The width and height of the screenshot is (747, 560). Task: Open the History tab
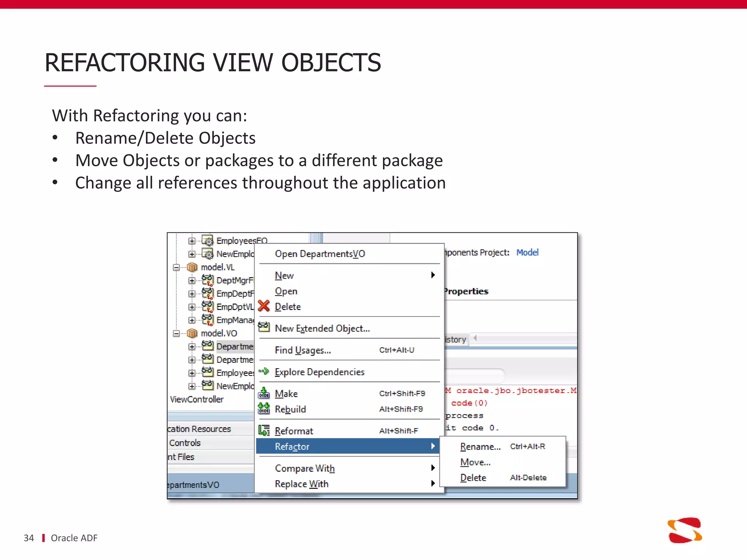(456, 339)
